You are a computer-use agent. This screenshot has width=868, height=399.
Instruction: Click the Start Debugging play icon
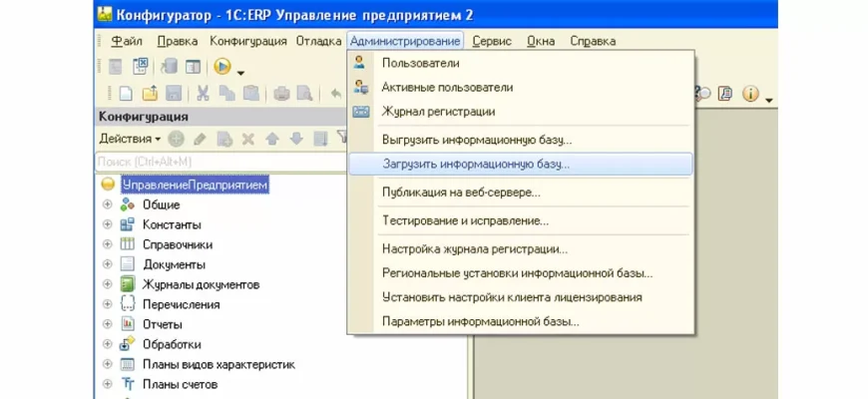pos(221,67)
